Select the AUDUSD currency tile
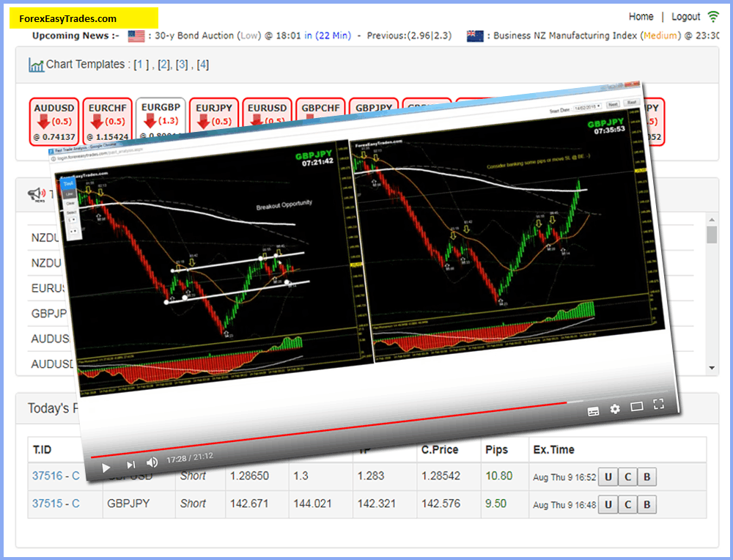This screenshot has height=560, width=733. tap(54, 121)
